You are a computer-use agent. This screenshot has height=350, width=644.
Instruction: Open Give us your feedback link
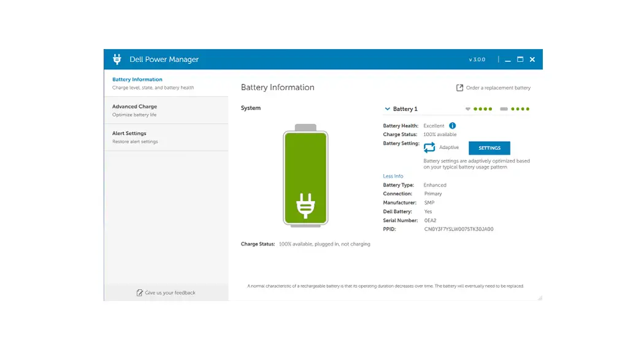[170, 292]
